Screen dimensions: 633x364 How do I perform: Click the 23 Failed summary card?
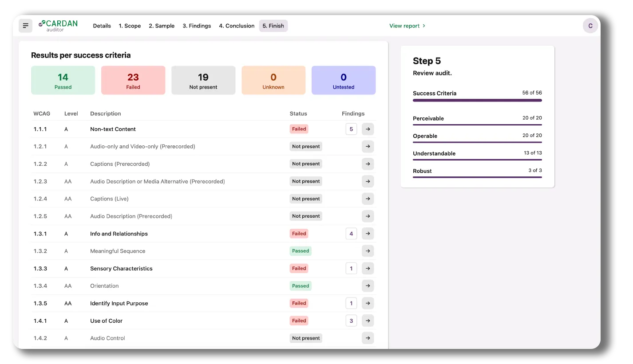click(x=133, y=80)
